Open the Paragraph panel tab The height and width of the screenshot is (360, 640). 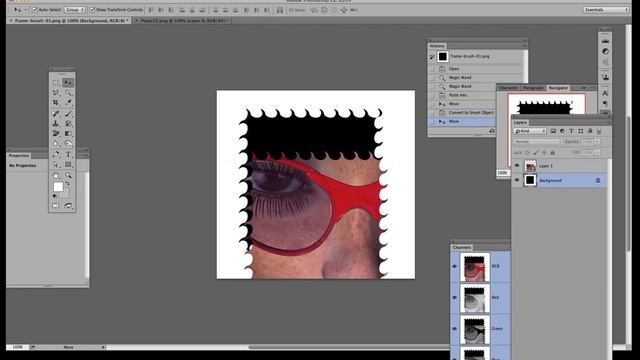click(x=533, y=88)
